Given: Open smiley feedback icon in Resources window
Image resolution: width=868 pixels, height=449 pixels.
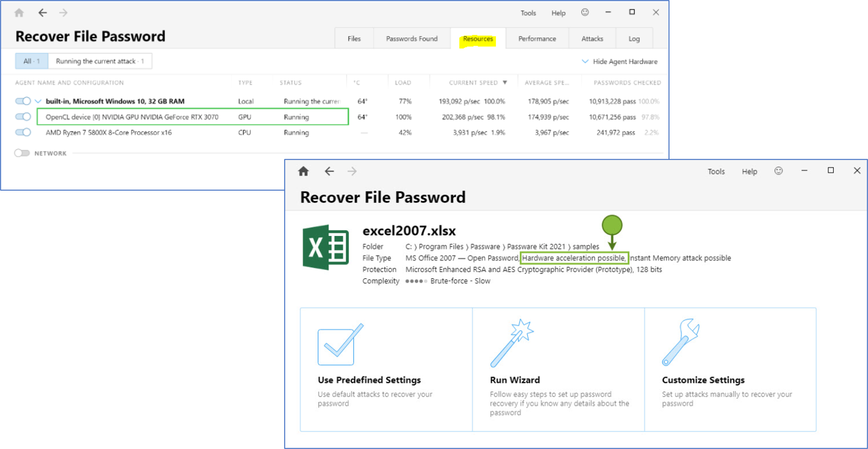Looking at the screenshot, I should tap(585, 12).
